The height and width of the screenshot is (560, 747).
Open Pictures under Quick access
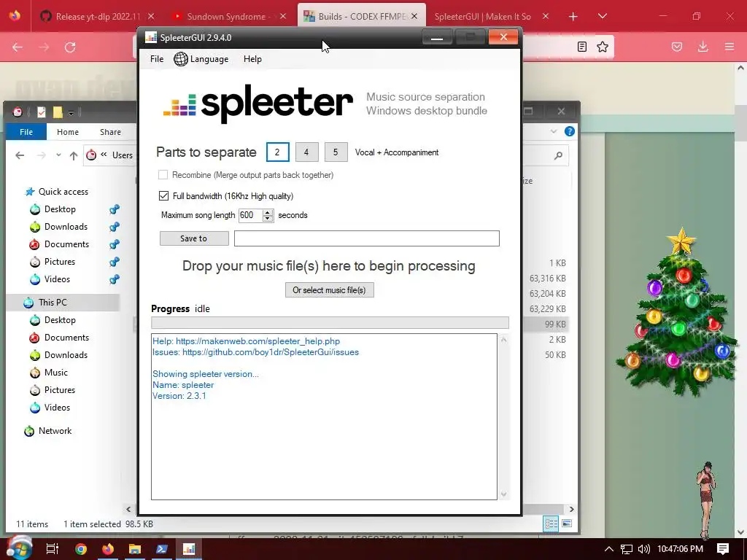pos(53,262)
